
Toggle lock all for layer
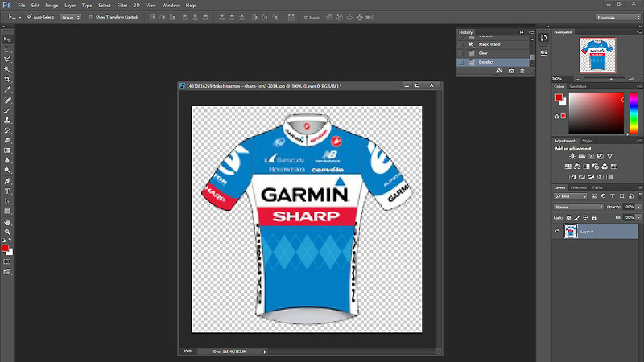[x=594, y=218]
